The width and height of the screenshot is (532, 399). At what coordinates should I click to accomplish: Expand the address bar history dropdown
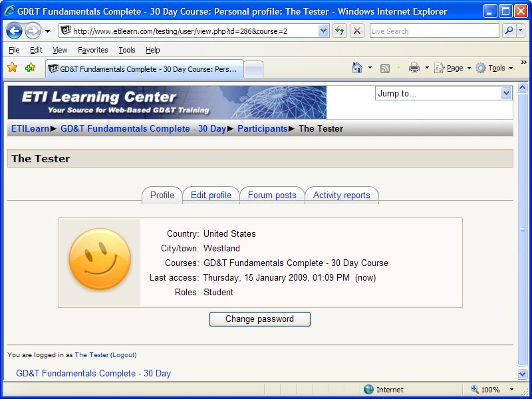tap(323, 31)
